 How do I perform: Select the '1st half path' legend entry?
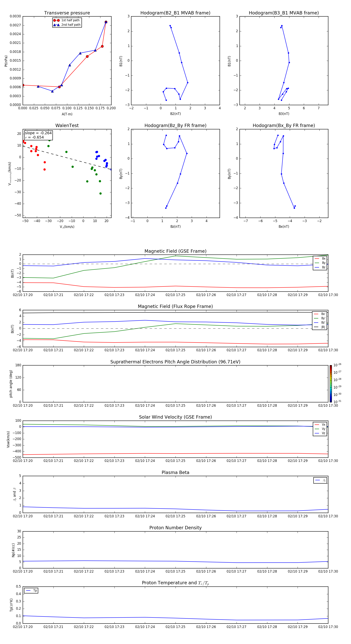[x=67, y=20]
